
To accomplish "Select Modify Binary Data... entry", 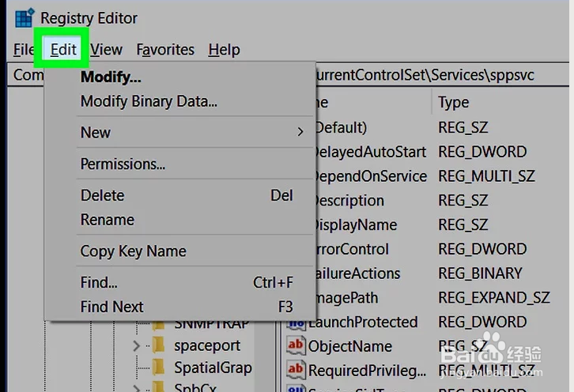I will coord(149,101).
